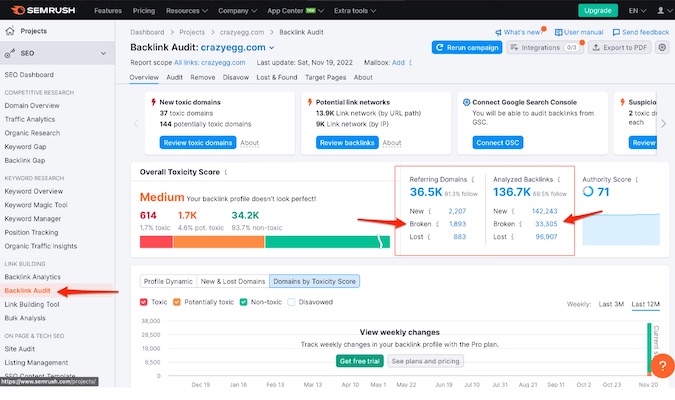
Task: Click the lightning icon on New toxic domains
Action: click(x=154, y=102)
